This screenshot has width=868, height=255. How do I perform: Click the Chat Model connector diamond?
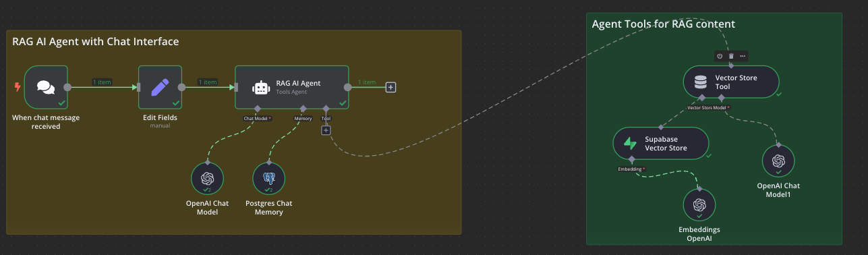257,109
